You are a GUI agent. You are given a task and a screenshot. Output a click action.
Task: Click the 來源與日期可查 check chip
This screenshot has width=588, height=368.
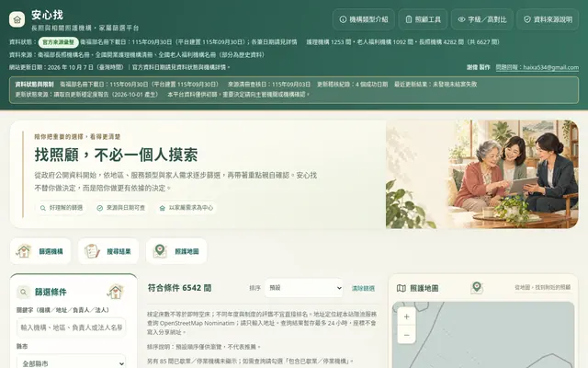pos(120,208)
